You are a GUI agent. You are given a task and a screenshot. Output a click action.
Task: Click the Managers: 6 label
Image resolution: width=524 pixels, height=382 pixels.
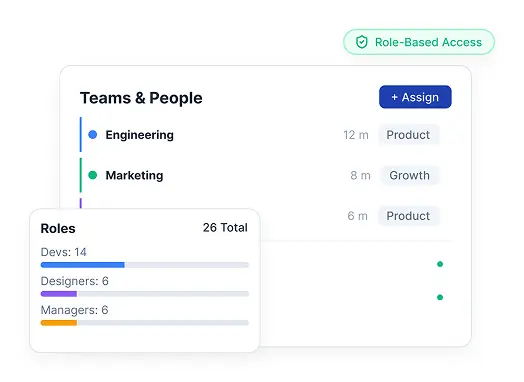[x=74, y=310]
